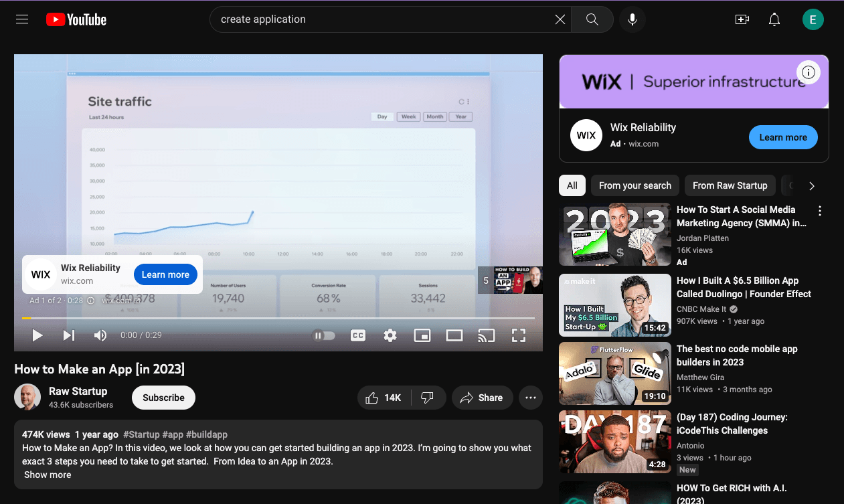Toggle closed captions CC
Image resolution: width=844 pixels, height=504 pixels.
[358, 335]
